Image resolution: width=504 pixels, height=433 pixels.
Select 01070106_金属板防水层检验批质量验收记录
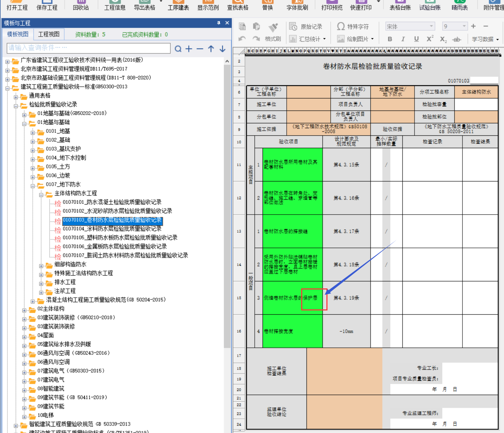coord(115,247)
